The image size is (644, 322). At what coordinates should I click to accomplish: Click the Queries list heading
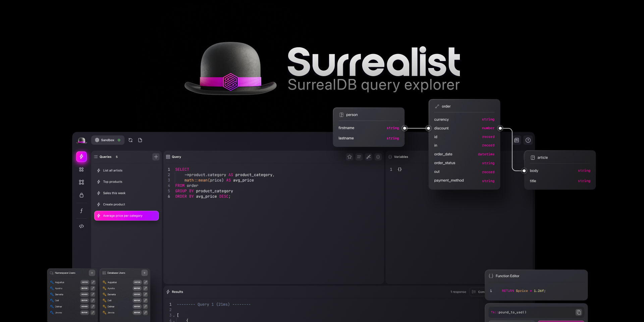(105, 157)
